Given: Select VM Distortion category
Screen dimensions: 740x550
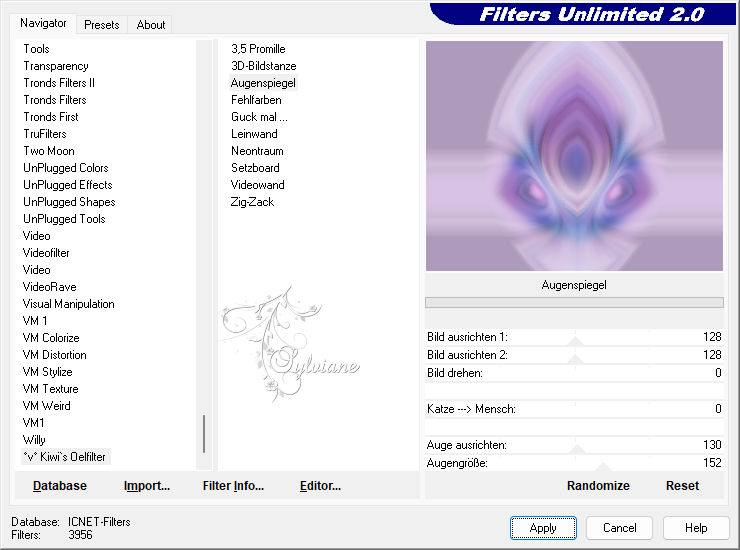Looking at the screenshot, I should 55,355.
